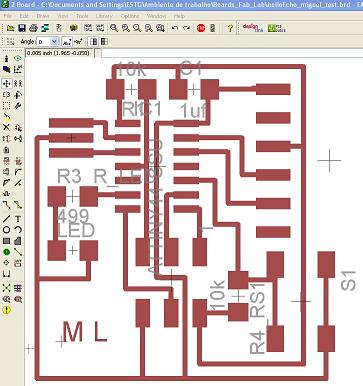Screen dimensions: 363x386
Task: Open the Help menu
Action: tap(179, 16)
